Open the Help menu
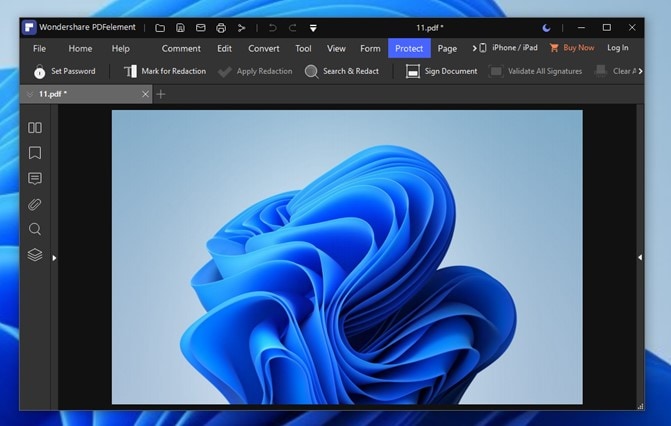 coord(121,48)
